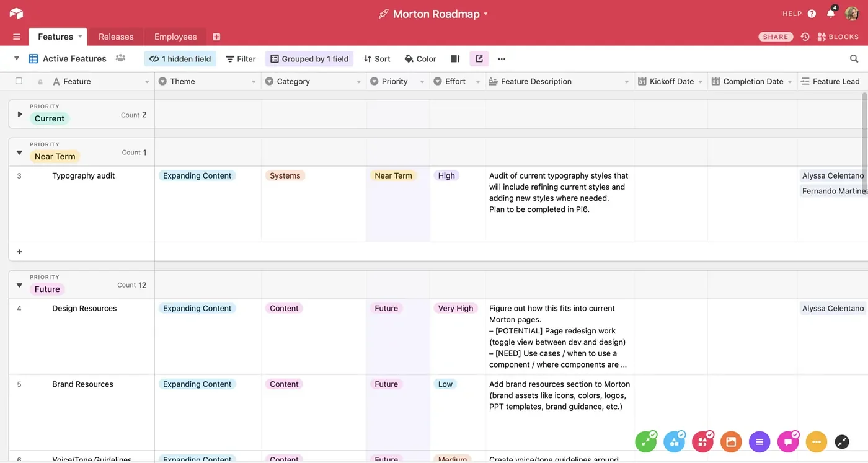This screenshot has height=463, width=868.
Task: Click purple list circle icon
Action: 759,442
